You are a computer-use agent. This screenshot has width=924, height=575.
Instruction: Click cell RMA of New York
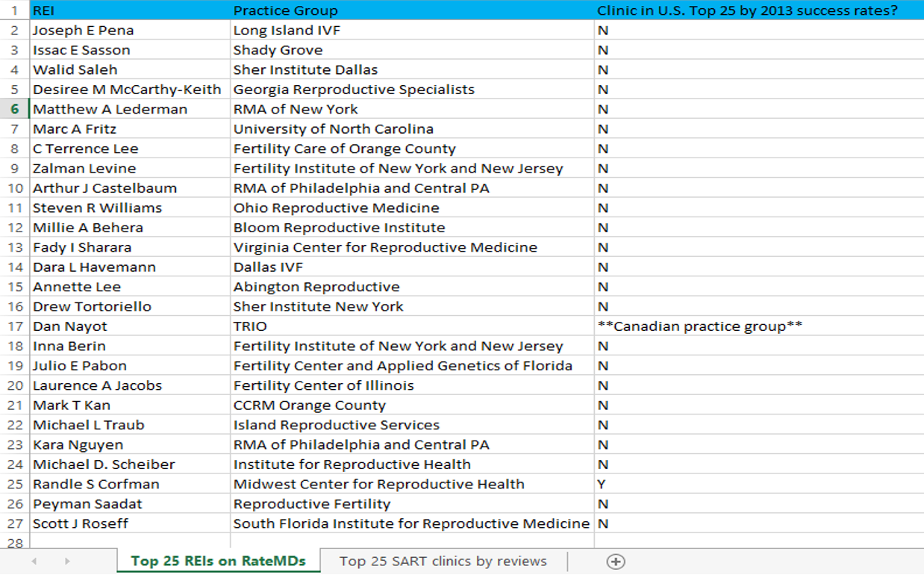pos(412,109)
